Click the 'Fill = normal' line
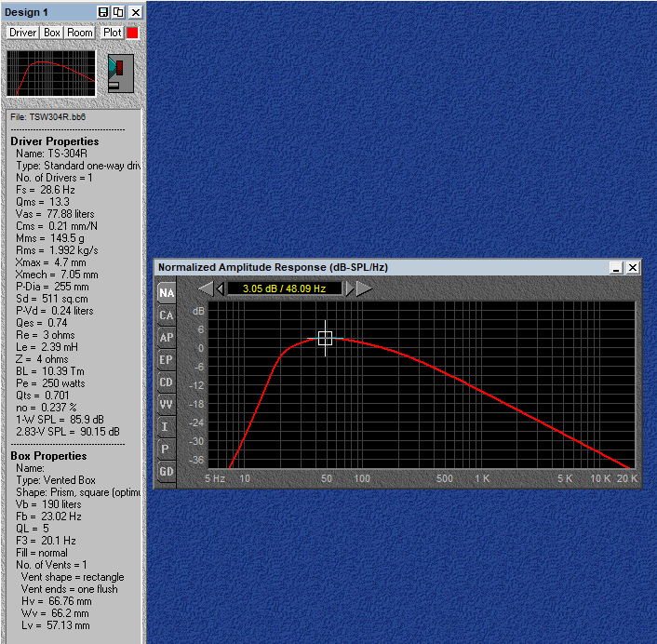Viewport: 657px width, 644px height. [x=42, y=553]
